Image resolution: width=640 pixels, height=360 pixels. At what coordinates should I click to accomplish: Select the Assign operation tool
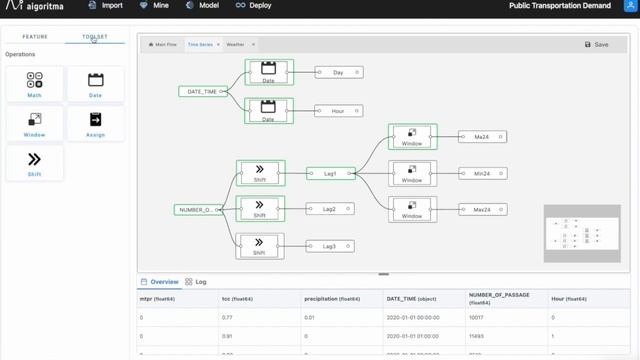pos(96,124)
